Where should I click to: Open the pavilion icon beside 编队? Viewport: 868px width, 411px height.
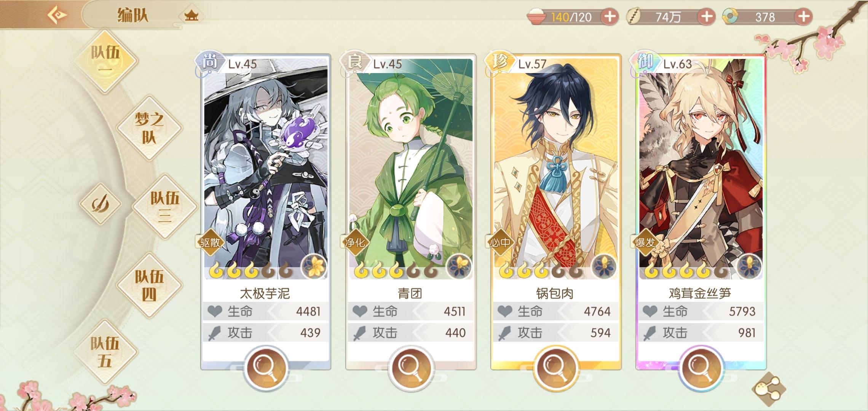pos(191,16)
